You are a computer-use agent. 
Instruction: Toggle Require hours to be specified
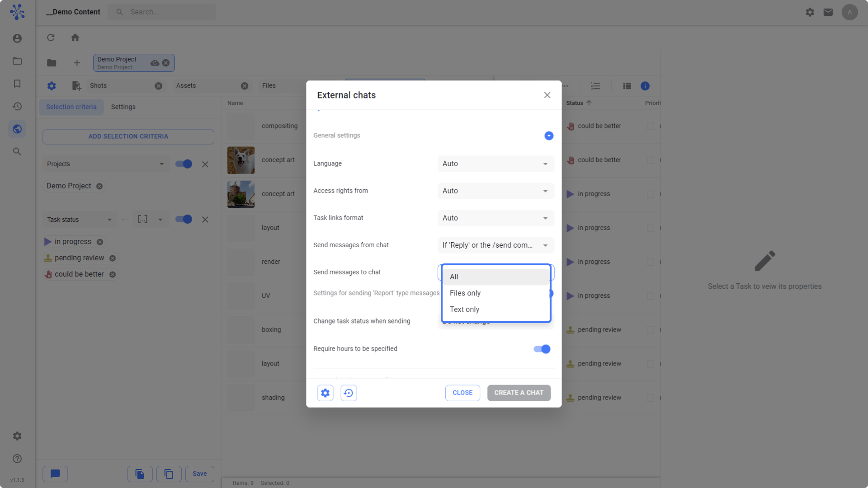click(x=542, y=349)
